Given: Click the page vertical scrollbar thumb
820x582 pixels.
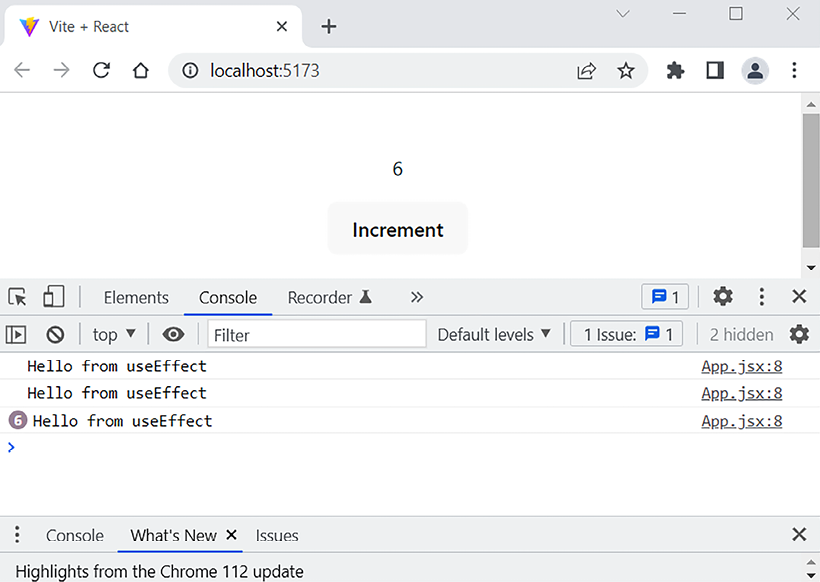Looking at the screenshot, I should pyautogui.click(x=811, y=180).
